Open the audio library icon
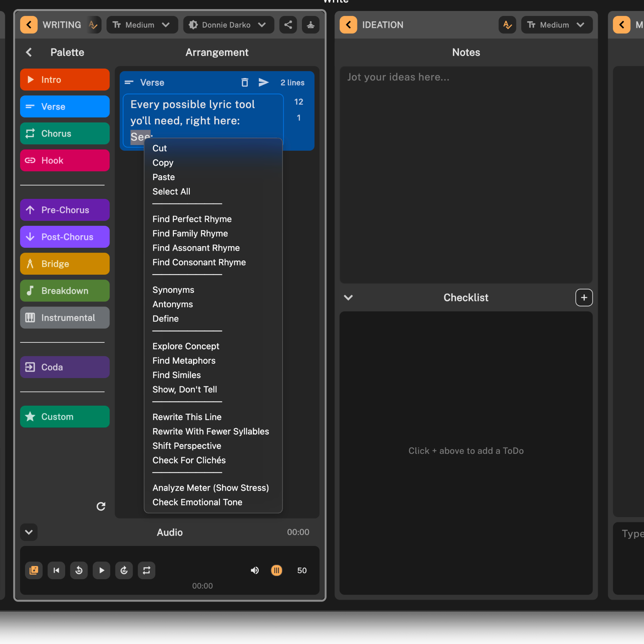 coord(34,571)
